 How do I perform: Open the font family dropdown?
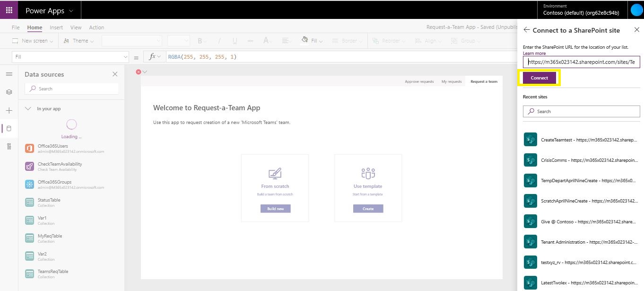(x=132, y=41)
